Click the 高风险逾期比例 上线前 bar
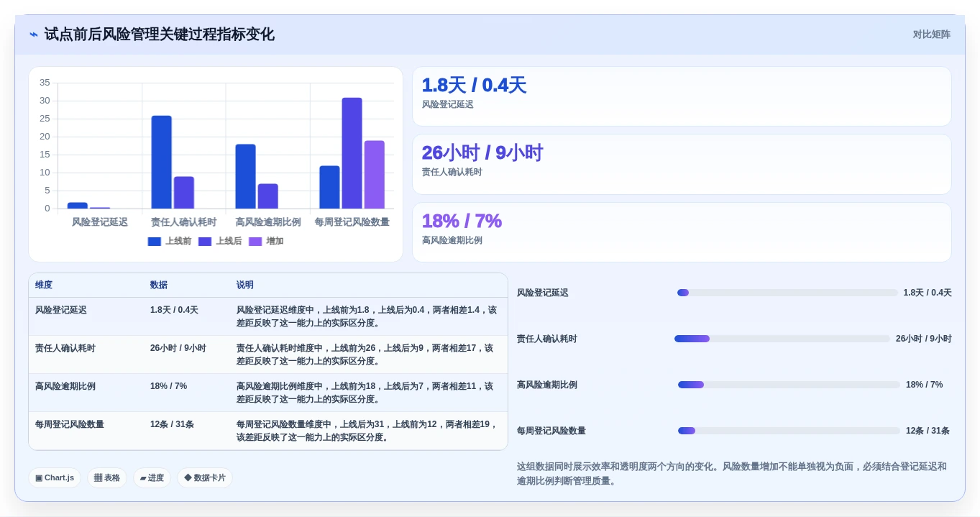This screenshot has height=517, width=980. coord(246,177)
